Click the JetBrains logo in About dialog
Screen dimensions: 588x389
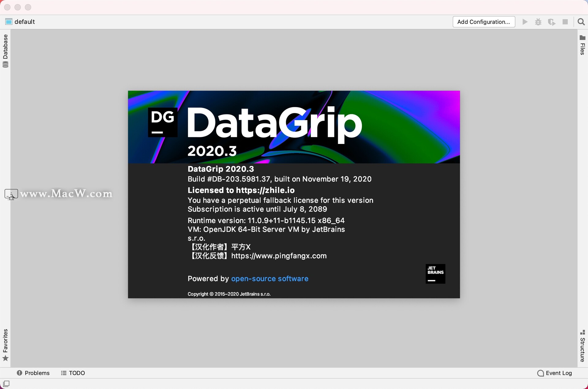point(435,274)
